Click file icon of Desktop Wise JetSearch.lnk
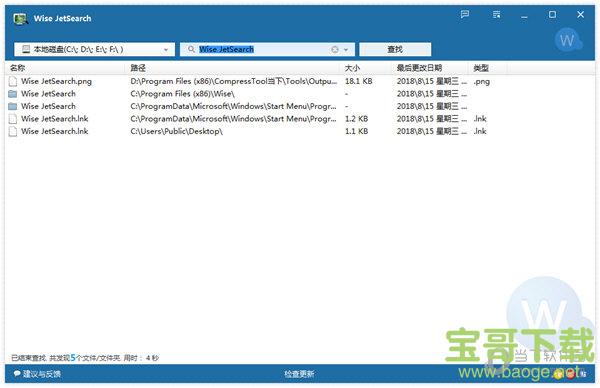 click(x=13, y=131)
